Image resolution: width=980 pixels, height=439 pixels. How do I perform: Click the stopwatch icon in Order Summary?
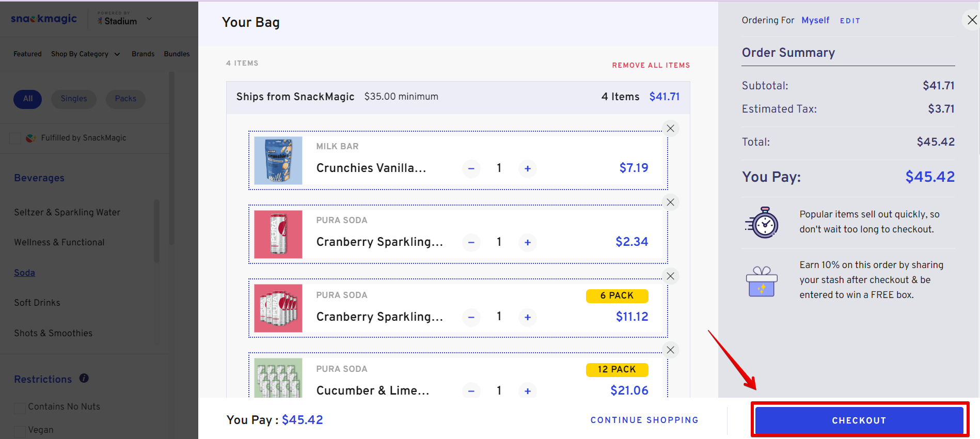click(x=762, y=223)
